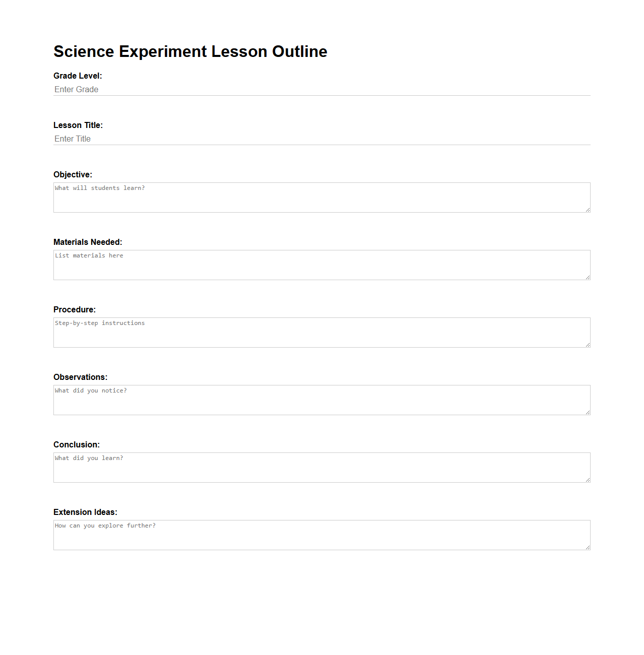Screen dimensions: 644x655
Task: Click inside the Materials Needed text area
Action: 321,265
